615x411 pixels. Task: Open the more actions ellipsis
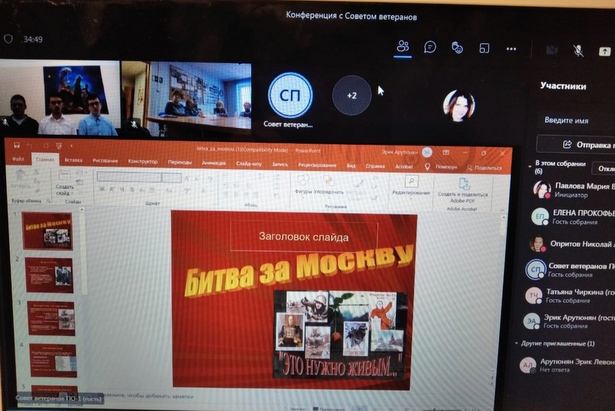click(511, 49)
